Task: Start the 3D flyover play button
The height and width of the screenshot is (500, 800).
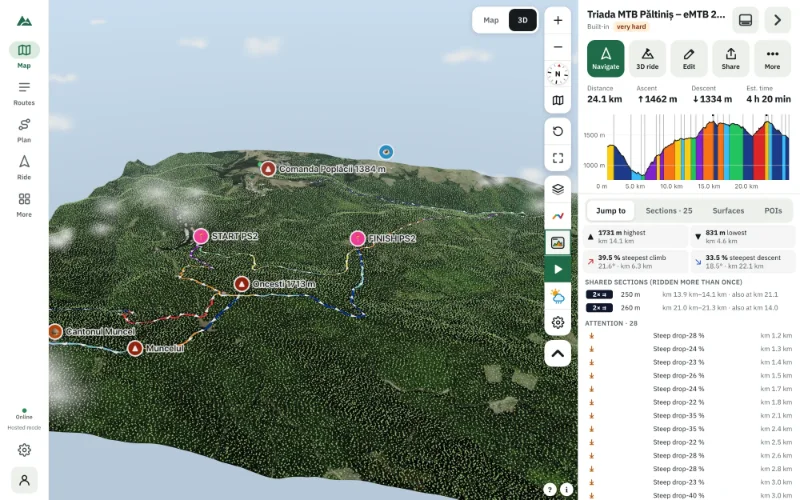Action: (558, 269)
